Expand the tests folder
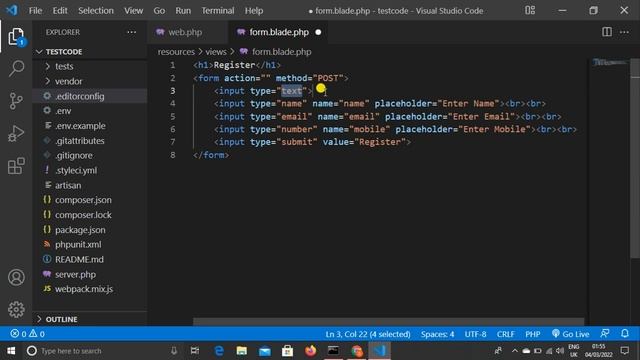640x360 pixels. coord(90,66)
